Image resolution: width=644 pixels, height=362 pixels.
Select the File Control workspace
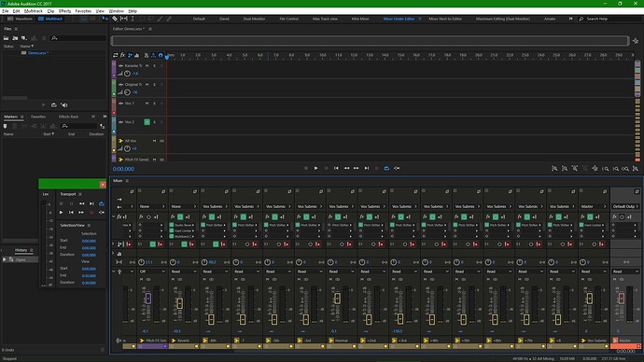[x=289, y=19]
